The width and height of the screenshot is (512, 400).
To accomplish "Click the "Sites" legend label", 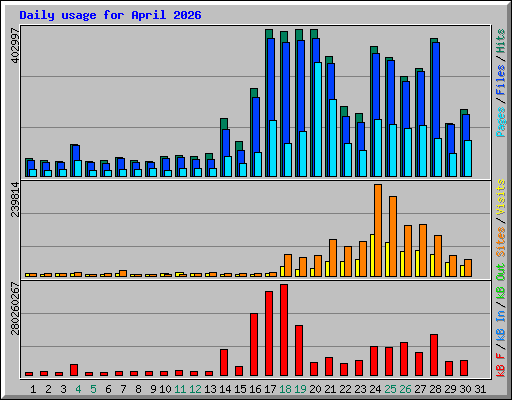I will click(x=501, y=242).
